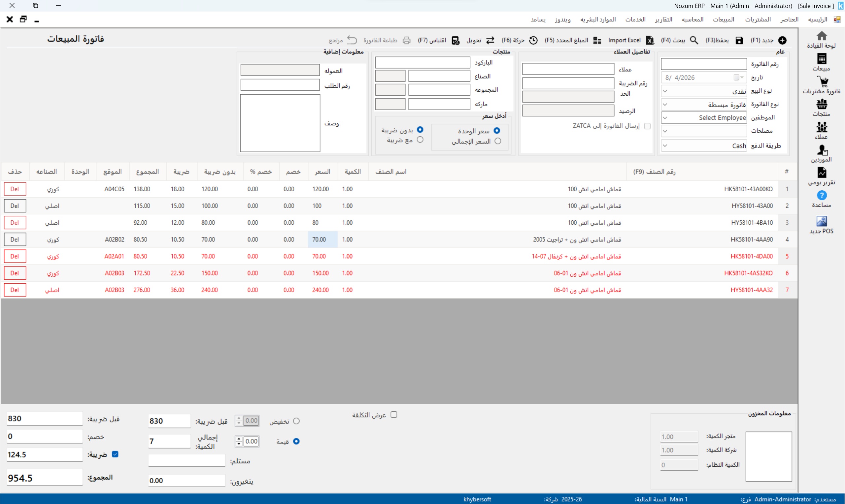Image resolution: width=845 pixels, height=504 pixels.
Task: Select the قيمة value radio
Action: [296, 442]
